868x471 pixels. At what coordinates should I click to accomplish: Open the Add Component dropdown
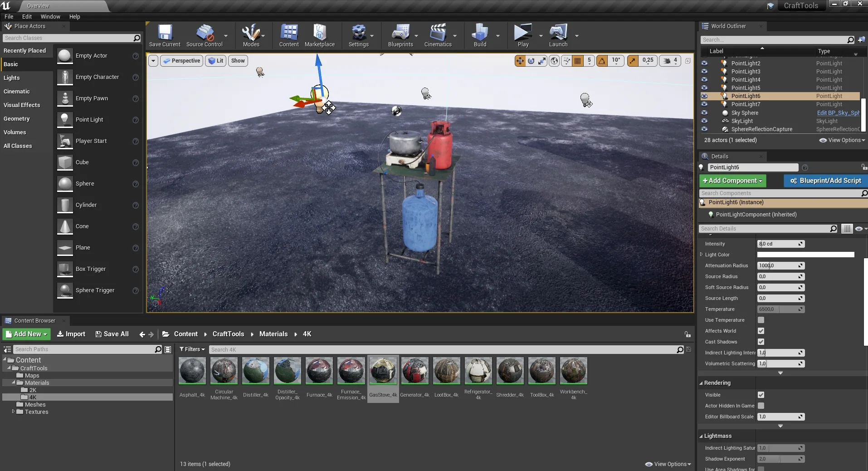coord(732,181)
